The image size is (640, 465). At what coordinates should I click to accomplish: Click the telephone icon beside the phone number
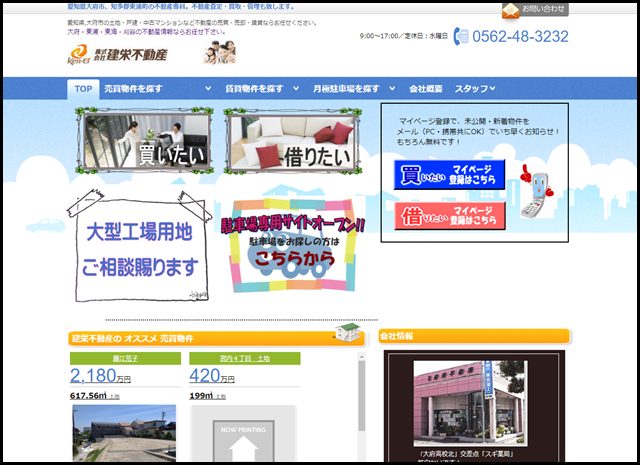pyautogui.click(x=461, y=36)
